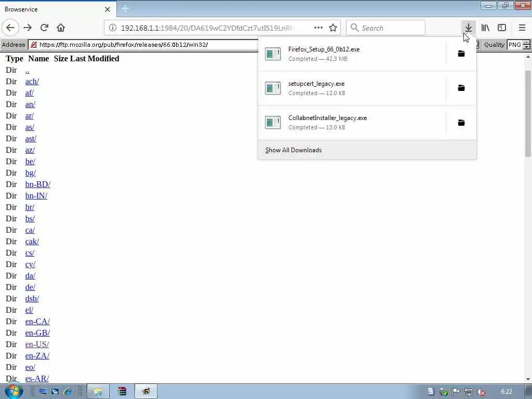Click the muted volume tray icon
This screenshot has height=399, width=532.
pos(481,392)
